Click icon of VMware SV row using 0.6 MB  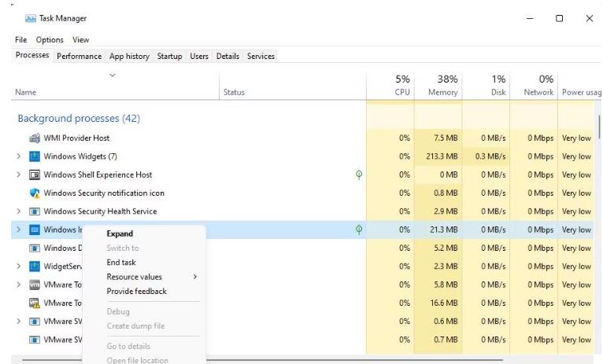(x=35, y=322)
